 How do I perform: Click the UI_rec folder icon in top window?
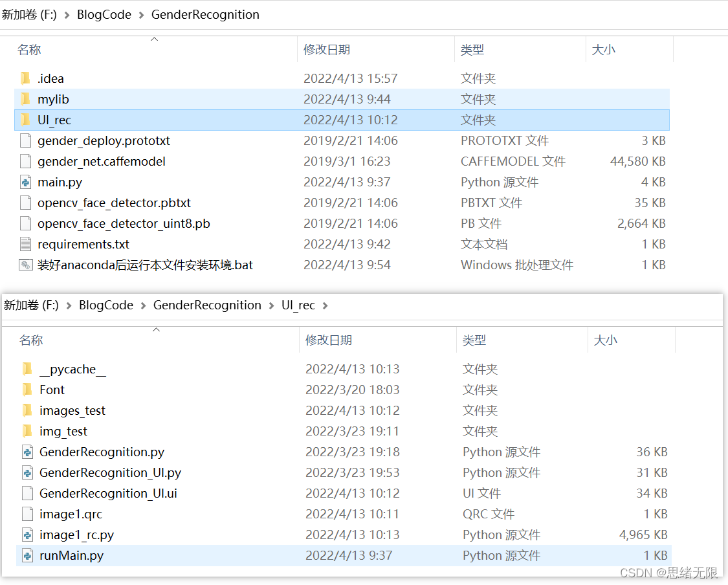click(25, 120)
